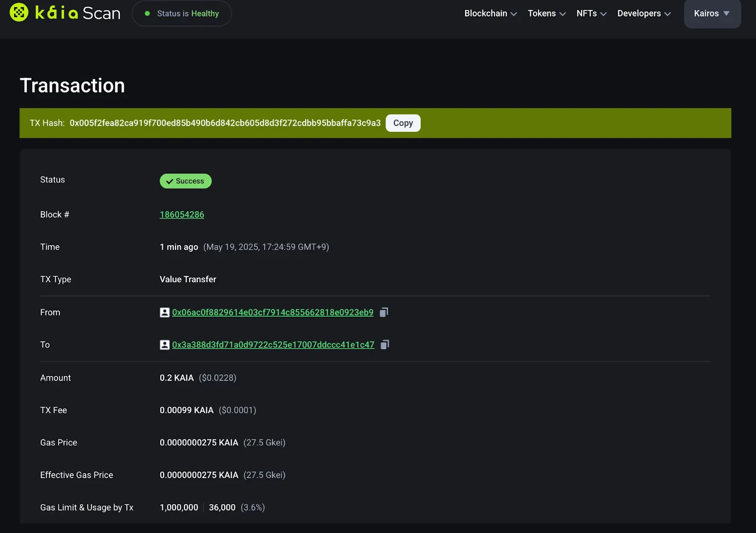Open block number 186054286 link
Viewport: 756px width, 533px height.
[x=182, y=215]
